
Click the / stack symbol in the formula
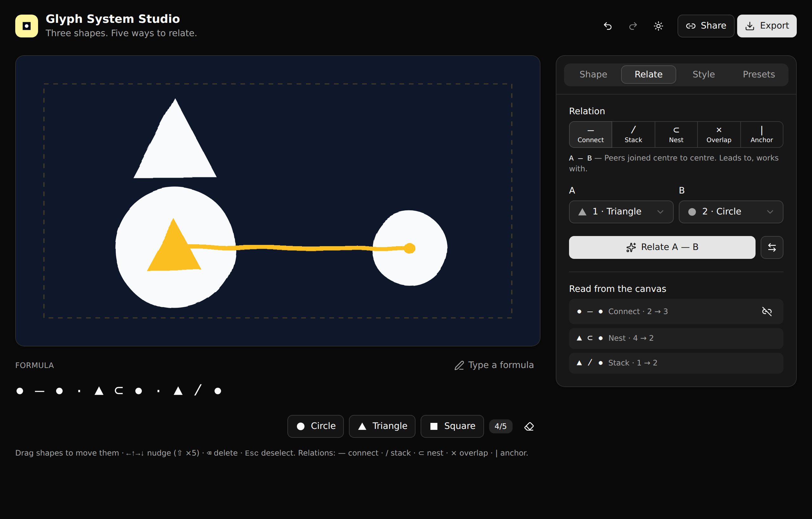coord(198,390)
